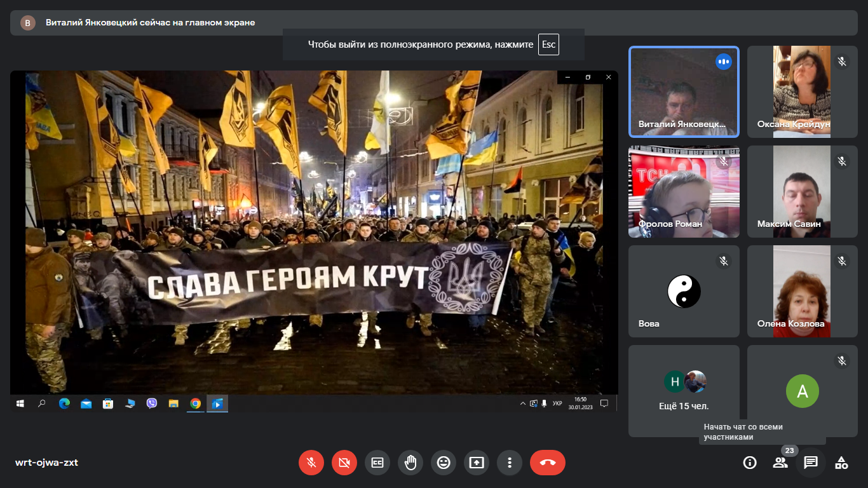Minimize the shared photo viewer window

tap(567, 77)
